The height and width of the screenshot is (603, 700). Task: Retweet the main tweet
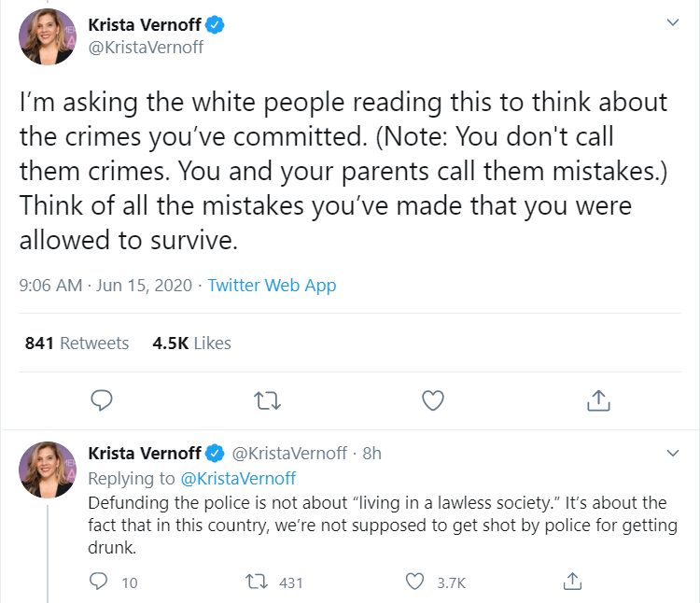pos(267,400)
